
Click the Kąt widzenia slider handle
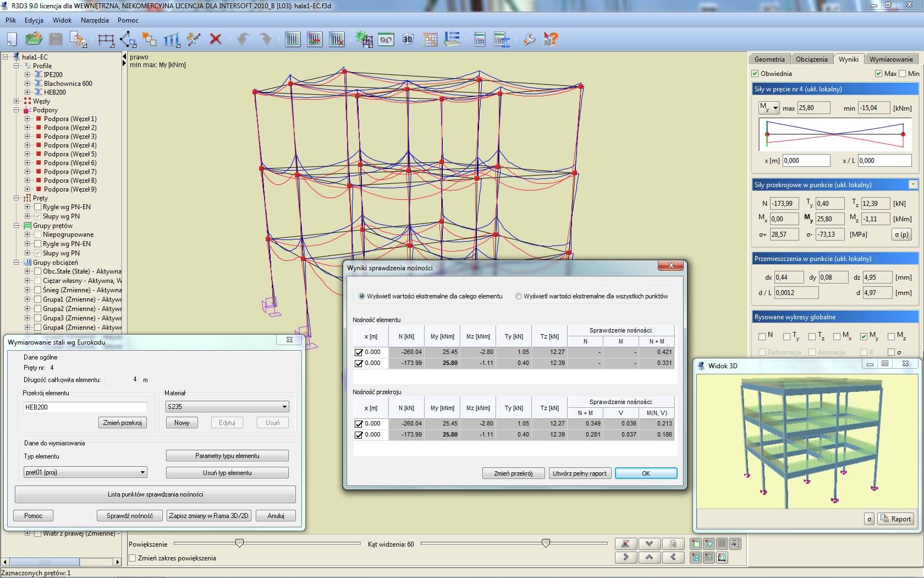tap(546, 543)
